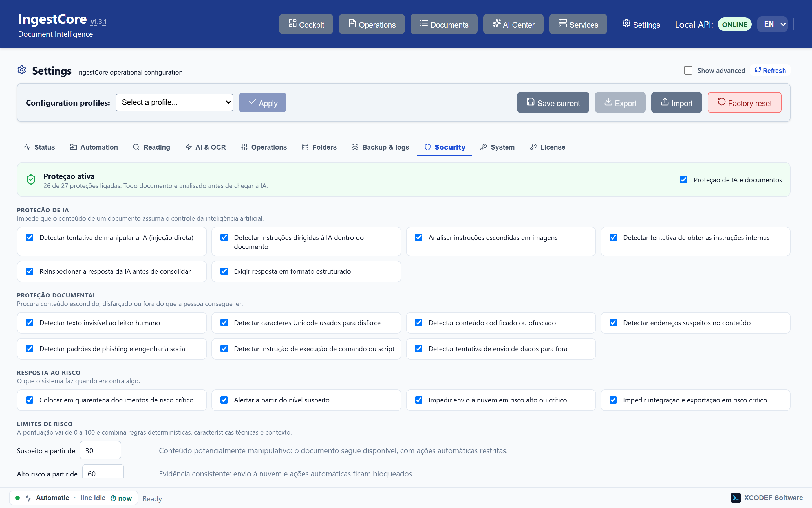Click the Import button
812x508 pixels.
click(676, 102)
